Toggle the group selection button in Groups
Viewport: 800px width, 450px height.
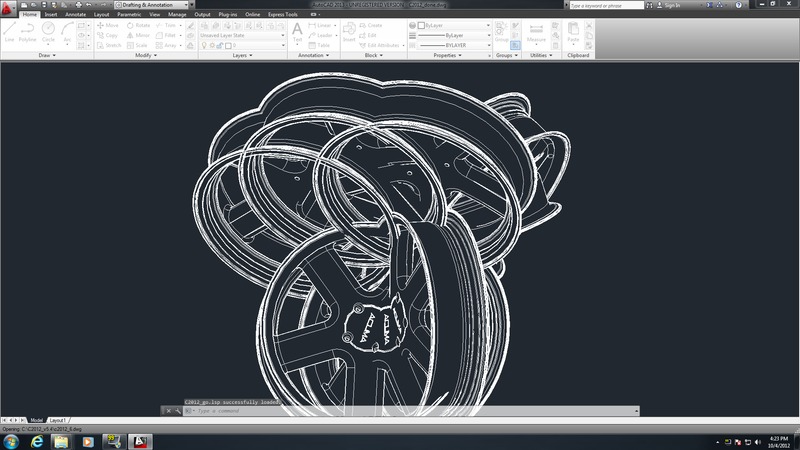point(515,46)
